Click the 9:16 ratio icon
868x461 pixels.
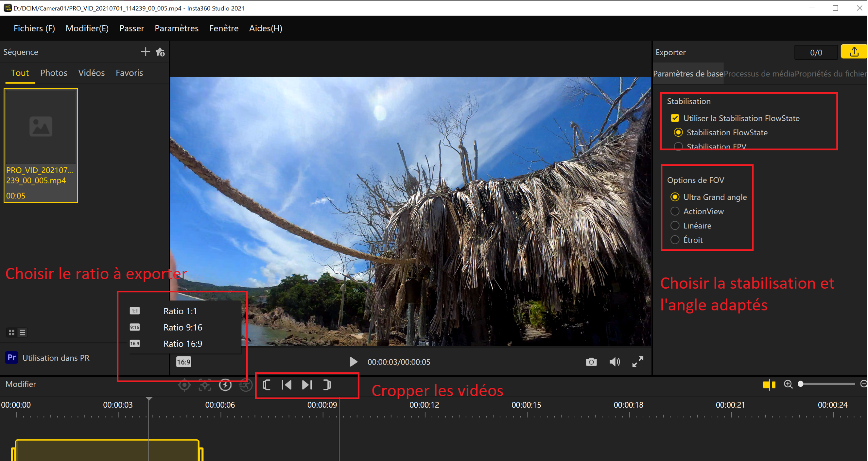tap(135, 327)
